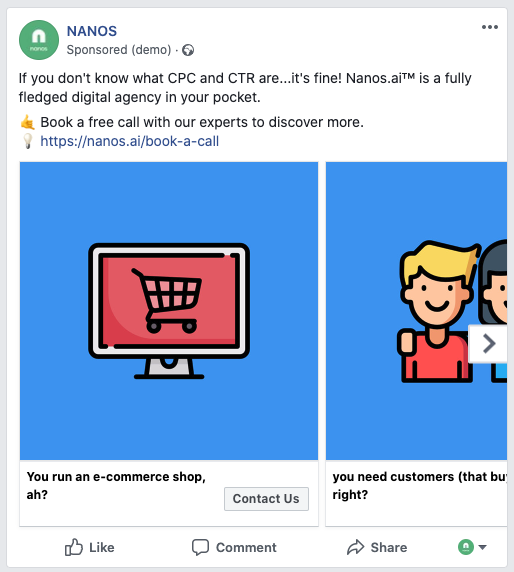The image size is (514, 572).
Task: Click the light bulb emoji before link
Action: 28,141
